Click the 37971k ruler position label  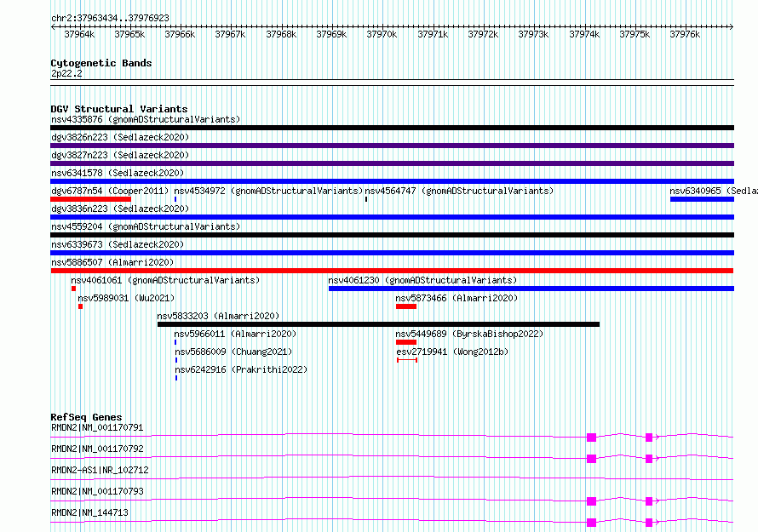coord(433,34)
